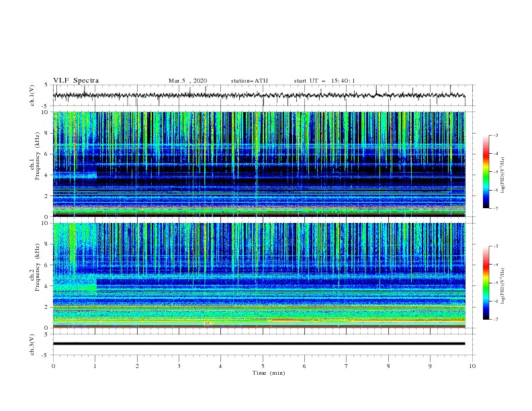This screenshot has height=411, width=532.
Task: Click the "ch.1(V)" waveform axis label
Action: tap(32, 95)
